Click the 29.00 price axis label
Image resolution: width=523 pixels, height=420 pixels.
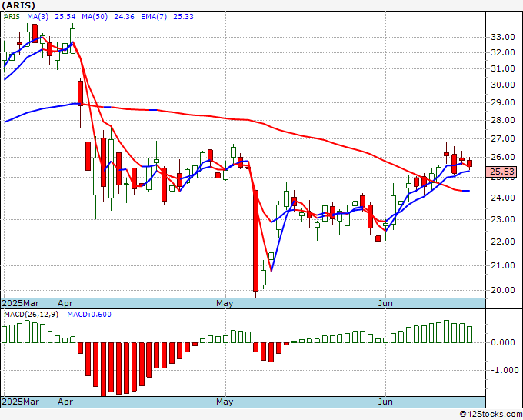pyautogui.click(x=503, y=102)
